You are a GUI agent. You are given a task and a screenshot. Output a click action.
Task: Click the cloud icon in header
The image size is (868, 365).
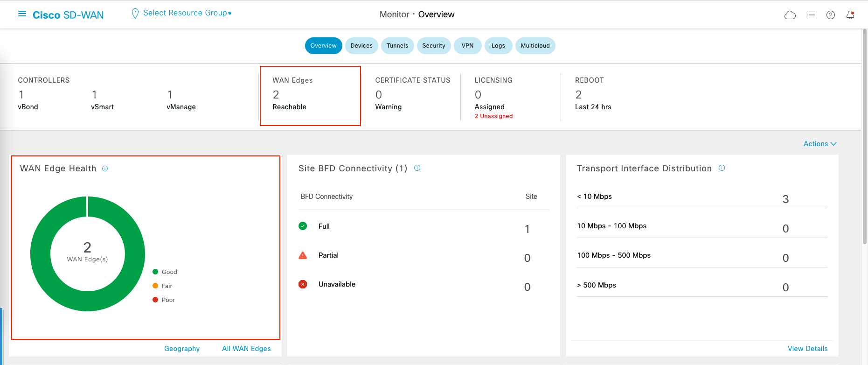(x=790, y=15)
